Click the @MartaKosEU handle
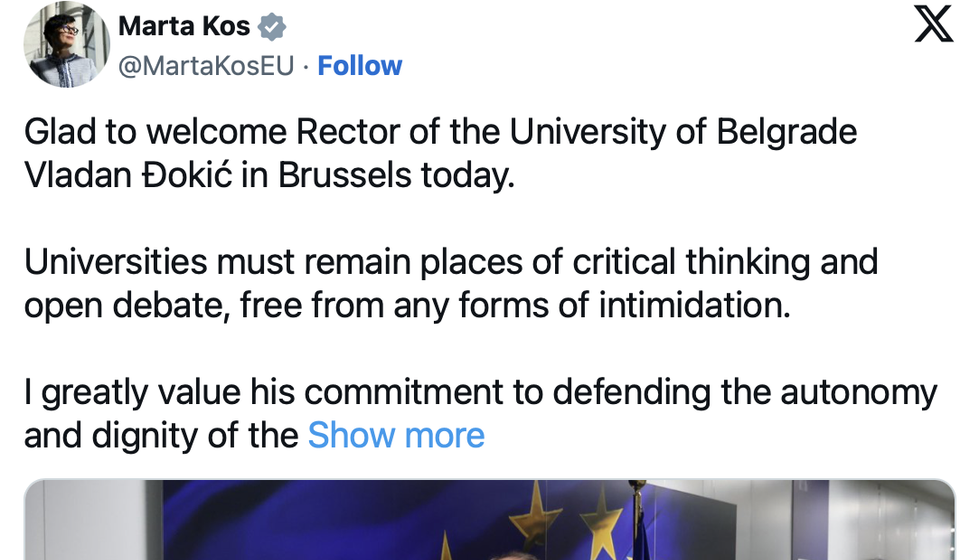960x560 pixels. (206, 66)
